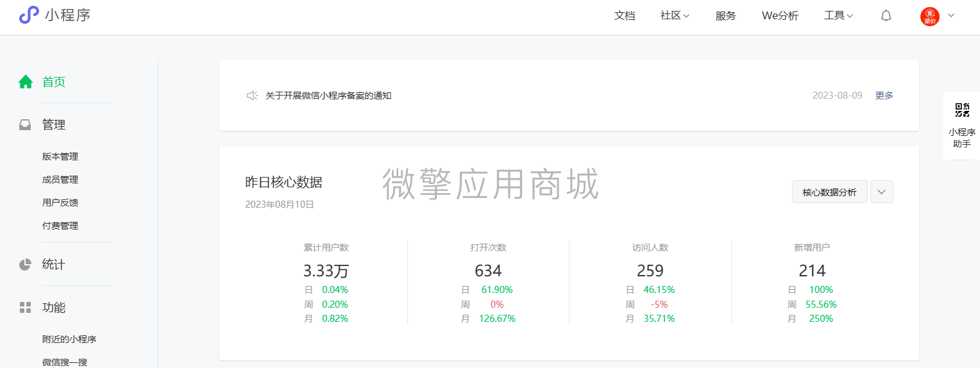Click the 统计 pie chart icon
Screen dimensions: 980x368
click(25, 265)
